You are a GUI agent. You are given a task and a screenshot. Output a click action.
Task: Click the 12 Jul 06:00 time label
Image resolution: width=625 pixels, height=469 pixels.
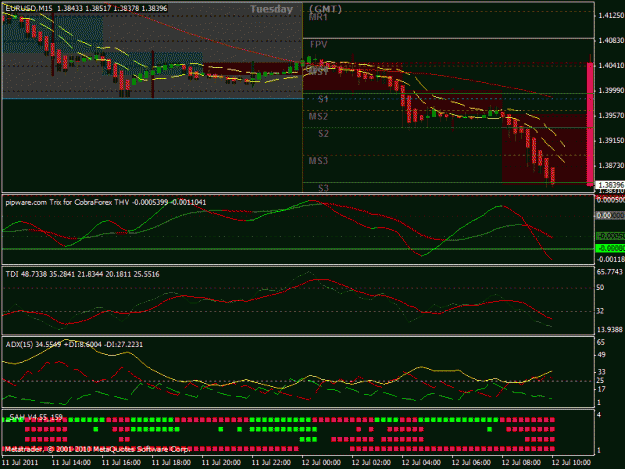[x=471, y=463]
